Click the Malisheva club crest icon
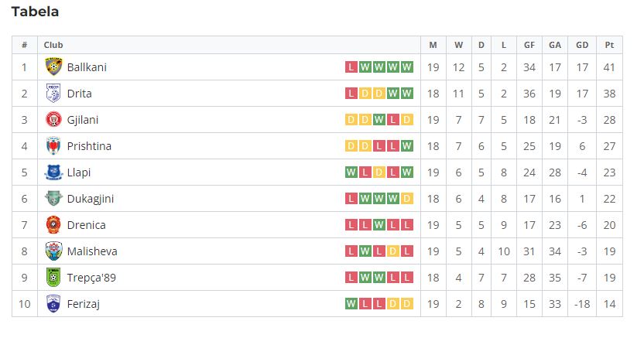This screenshot has height=338, width=644. (x=54, y=251)
